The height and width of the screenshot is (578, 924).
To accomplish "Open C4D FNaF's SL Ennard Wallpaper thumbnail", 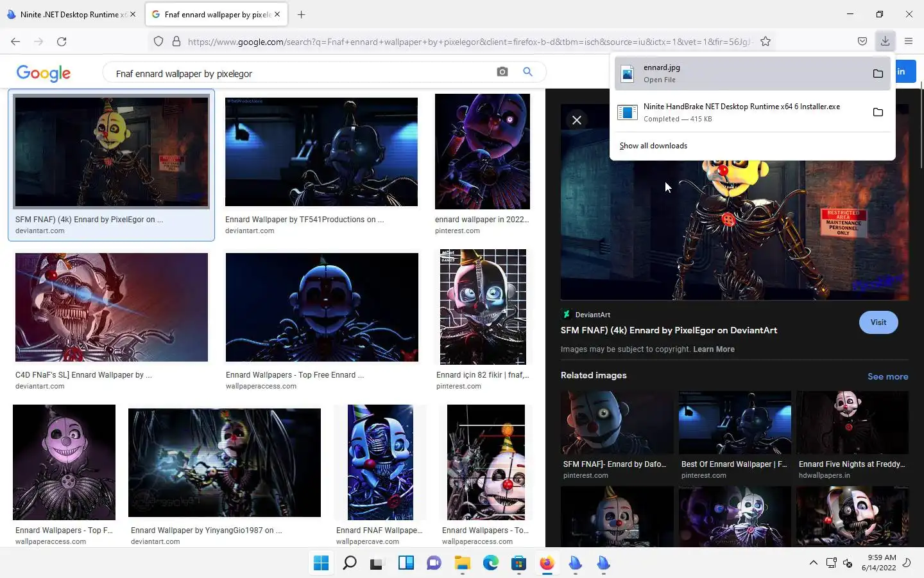I will [112, 307].
